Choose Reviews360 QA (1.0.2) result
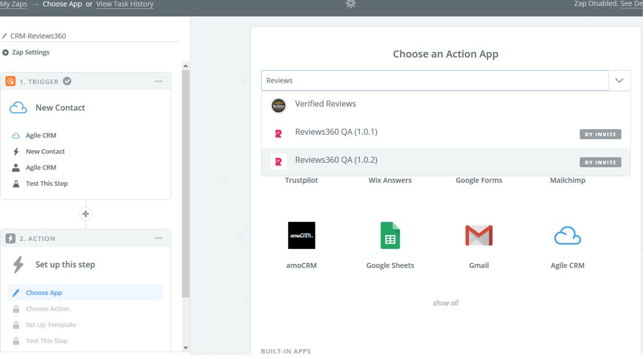This screenshot has width=644, height=359. [x=446, y=161]
